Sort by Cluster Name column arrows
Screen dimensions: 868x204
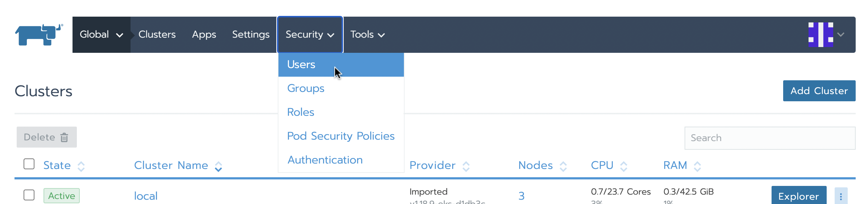point(218,166)
